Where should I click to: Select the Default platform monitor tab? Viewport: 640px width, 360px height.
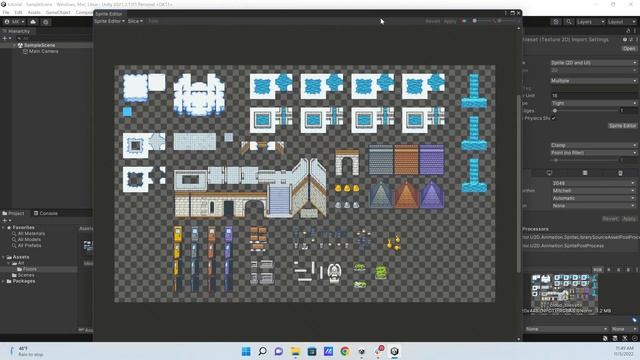point(549,173)
